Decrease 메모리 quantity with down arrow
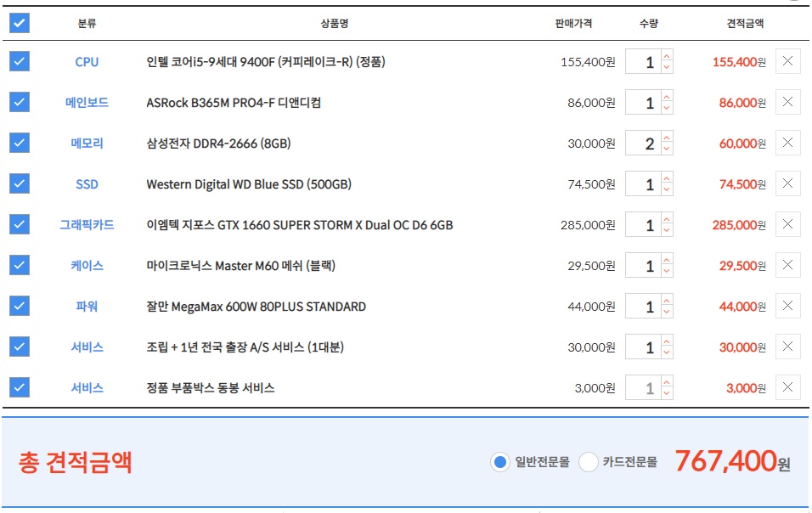 coord(667,149)
